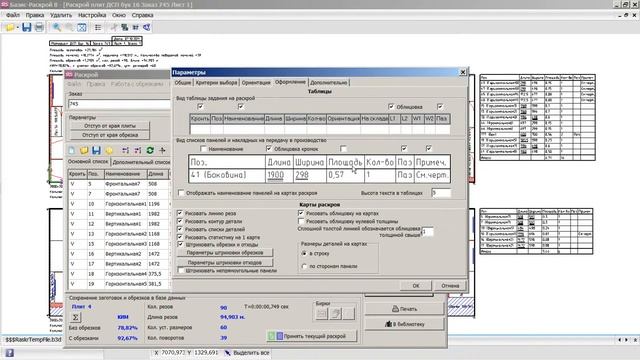The image size is (640, 360).
Task: Click the blue 3D-shape icon in the main toolbar
Action: (x=147, y=27)
